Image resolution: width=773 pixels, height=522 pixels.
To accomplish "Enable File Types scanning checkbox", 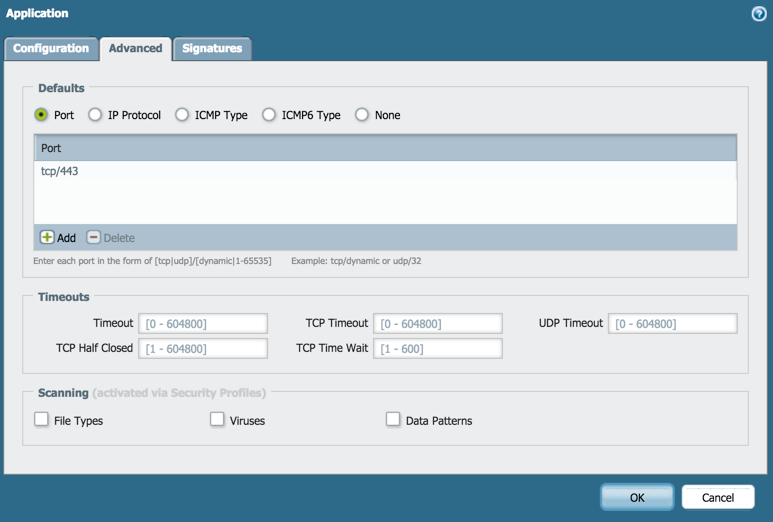I will click(x=42, y=420).
